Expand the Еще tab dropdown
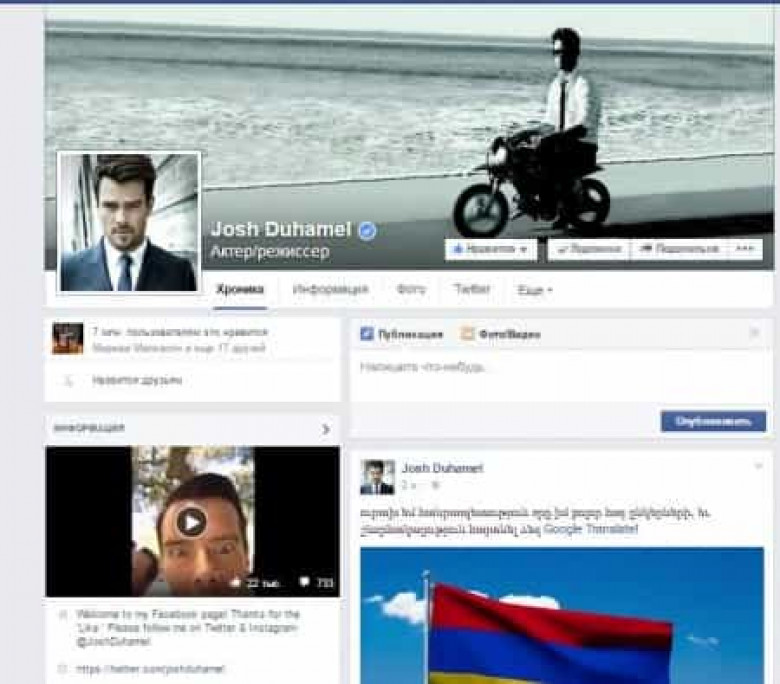This screenshot has height=684, width=780. tap(535, 290)
